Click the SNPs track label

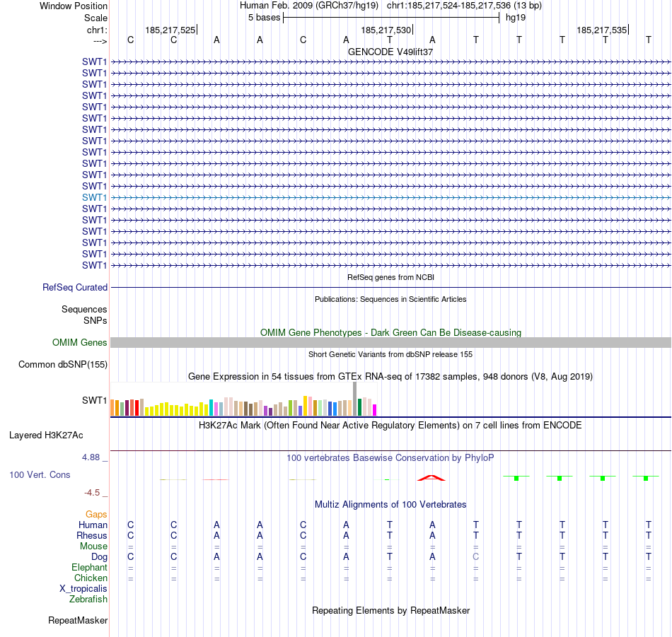click(95, 320)
